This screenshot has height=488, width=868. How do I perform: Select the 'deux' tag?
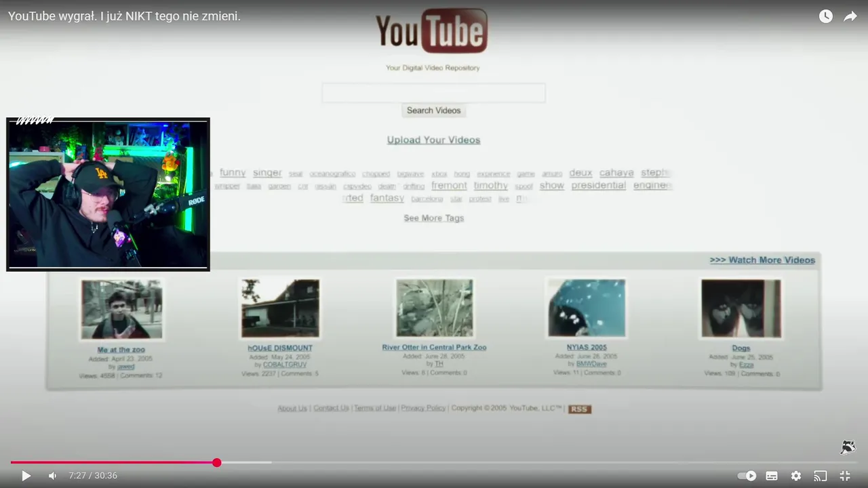[580, 173]
